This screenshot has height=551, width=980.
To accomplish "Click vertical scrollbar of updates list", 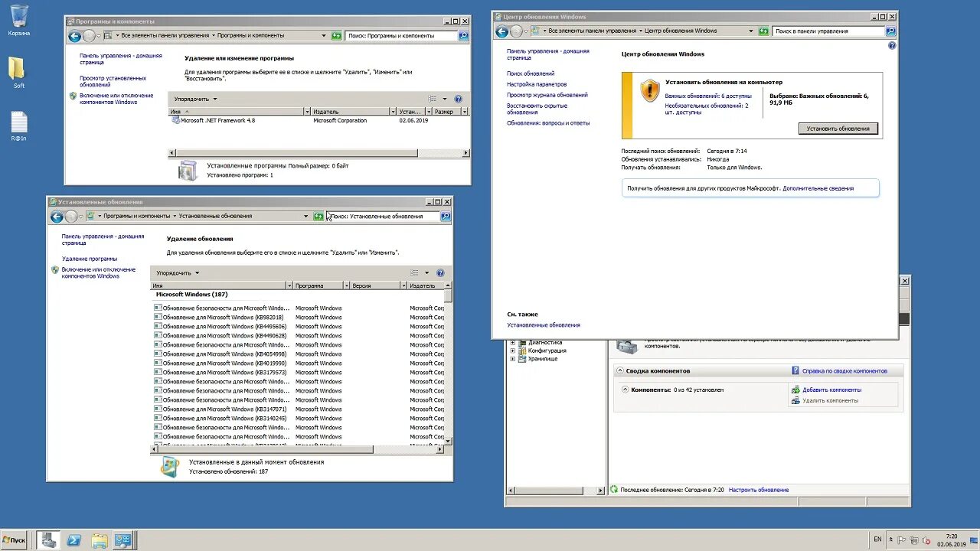I will tap(448, 364).
